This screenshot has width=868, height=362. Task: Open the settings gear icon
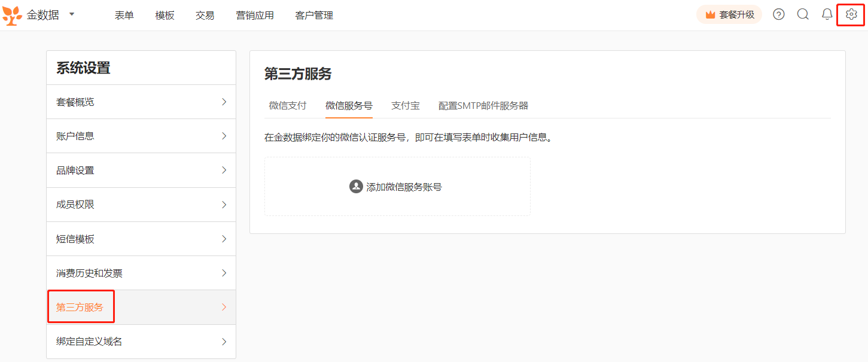tap(851, 14)
